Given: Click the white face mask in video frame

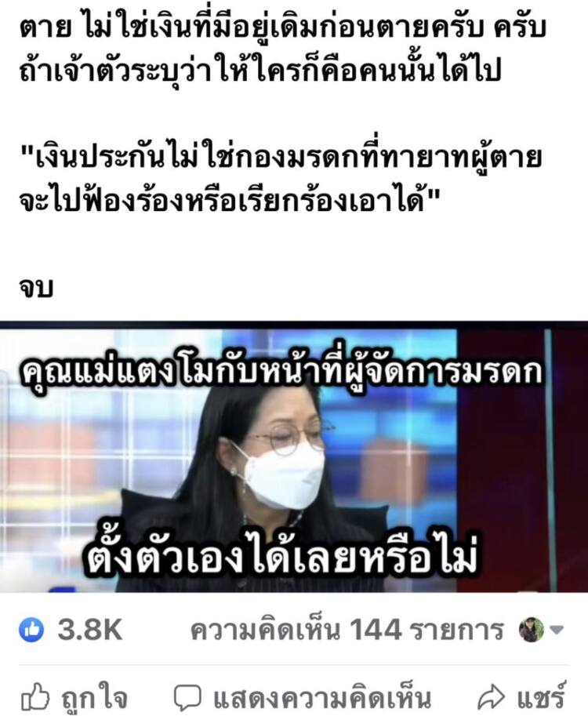Looking at the screenshot, I should pos(285,475).
